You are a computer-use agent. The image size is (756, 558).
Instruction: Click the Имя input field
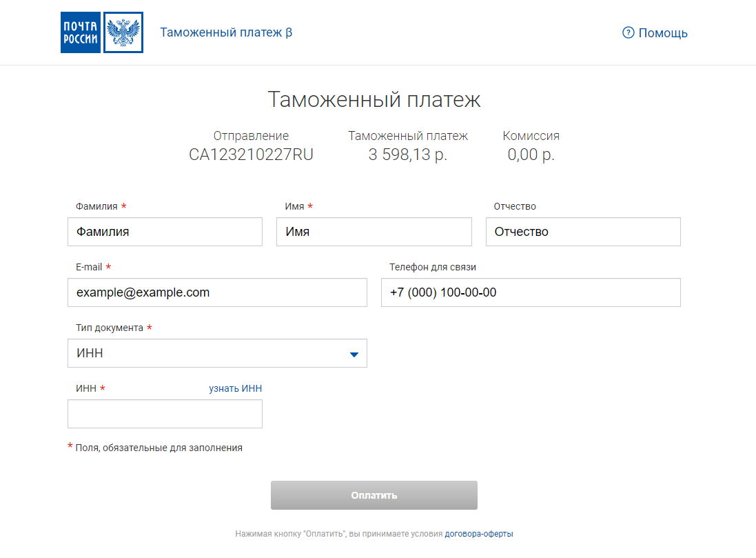click(x=374, y=232)
